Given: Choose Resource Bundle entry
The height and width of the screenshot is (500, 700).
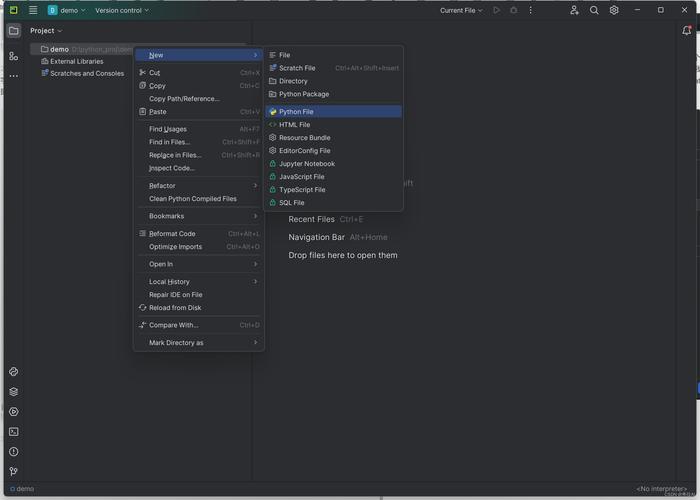Looking at the screenshot, I should (x=333, y=138).
